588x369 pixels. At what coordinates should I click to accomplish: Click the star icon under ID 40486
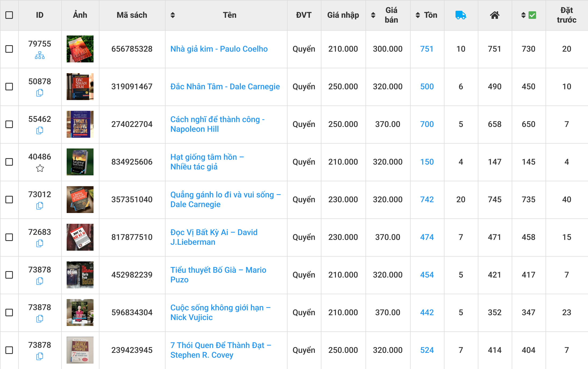[40, 168]
